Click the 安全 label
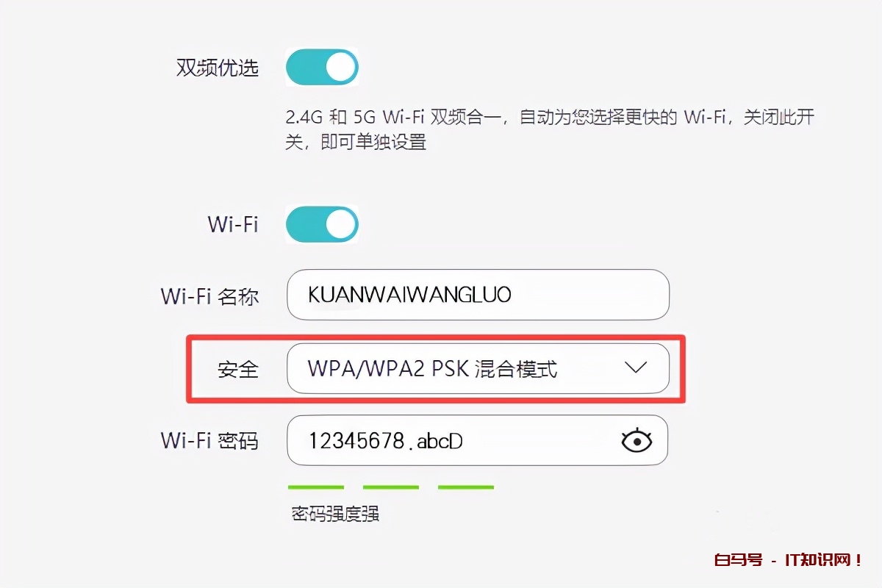Viewport: 882px width, 588px height. tap(238, 369)
